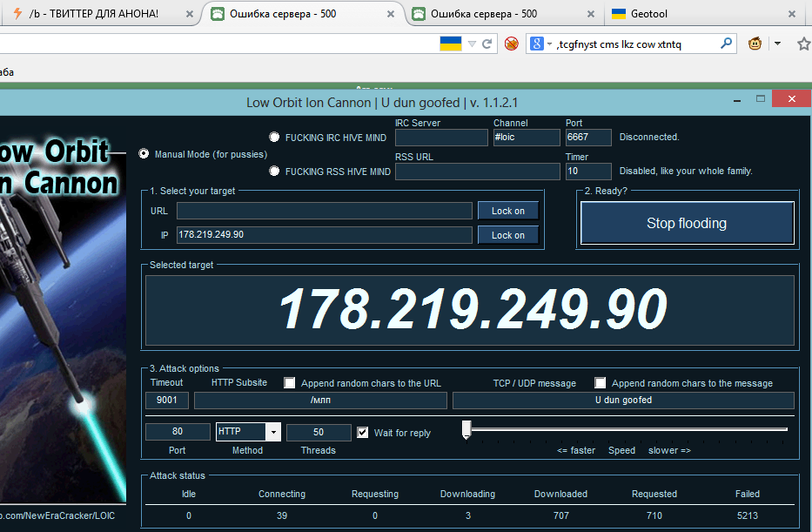
Task: Click the RSS URL input field
Action: click(478, 172)
